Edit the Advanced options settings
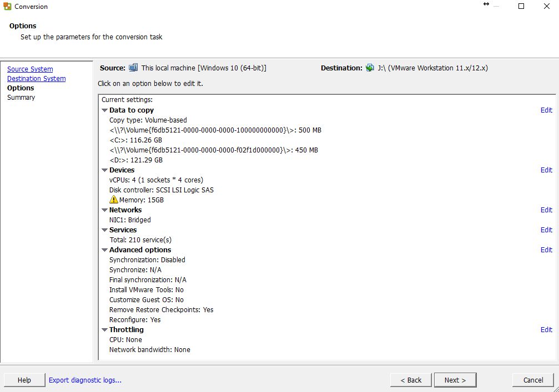559x392 pixels. pos(546,250)
